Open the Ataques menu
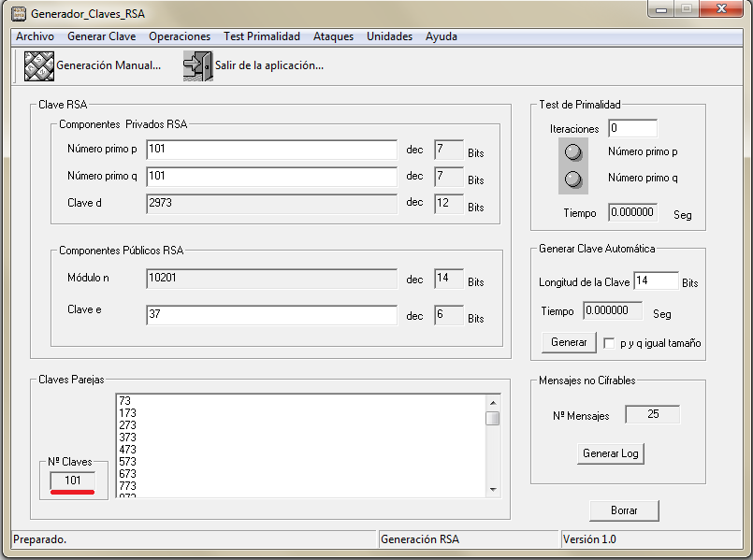This screenshot has width=753, height=560. pyautogui.click(x=333, y=36)
